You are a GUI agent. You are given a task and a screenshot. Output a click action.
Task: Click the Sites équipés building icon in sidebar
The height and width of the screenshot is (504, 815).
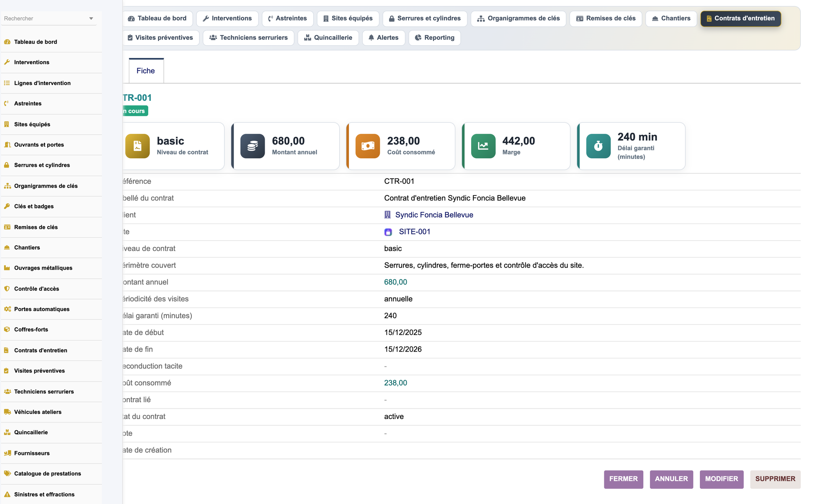click(7, 124)
